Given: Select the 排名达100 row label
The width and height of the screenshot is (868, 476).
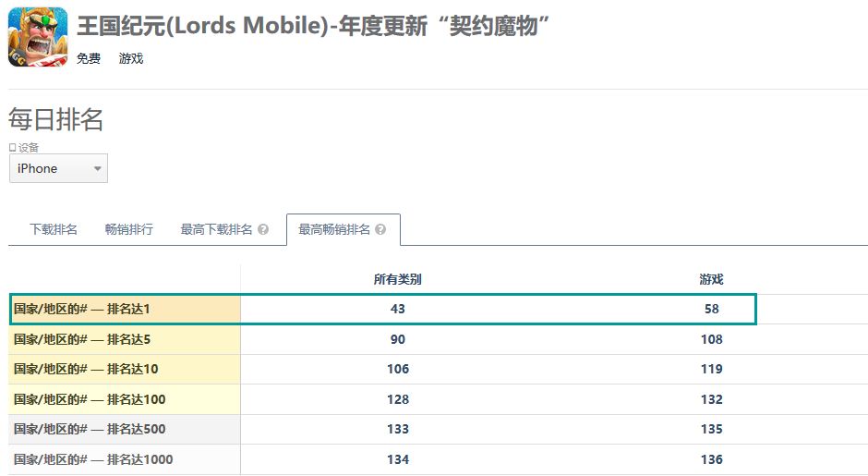Looking at the screenshot, I should [x=89, y=399].
